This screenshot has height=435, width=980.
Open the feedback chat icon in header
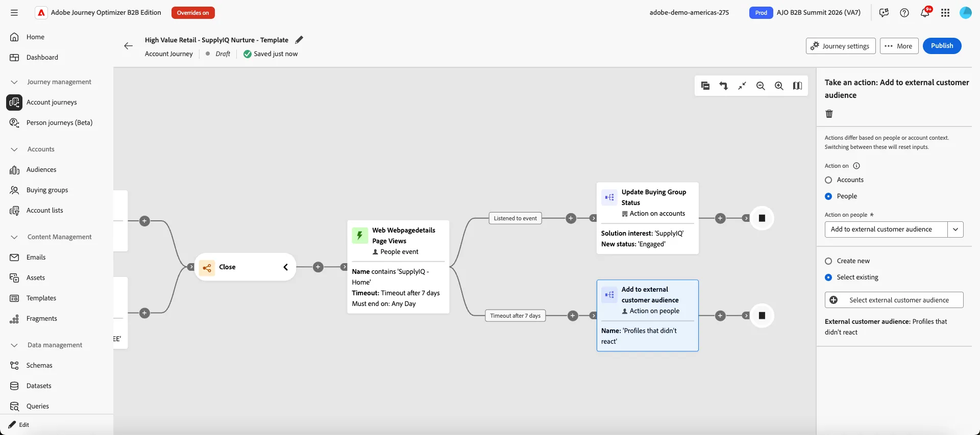click(884, 13)
